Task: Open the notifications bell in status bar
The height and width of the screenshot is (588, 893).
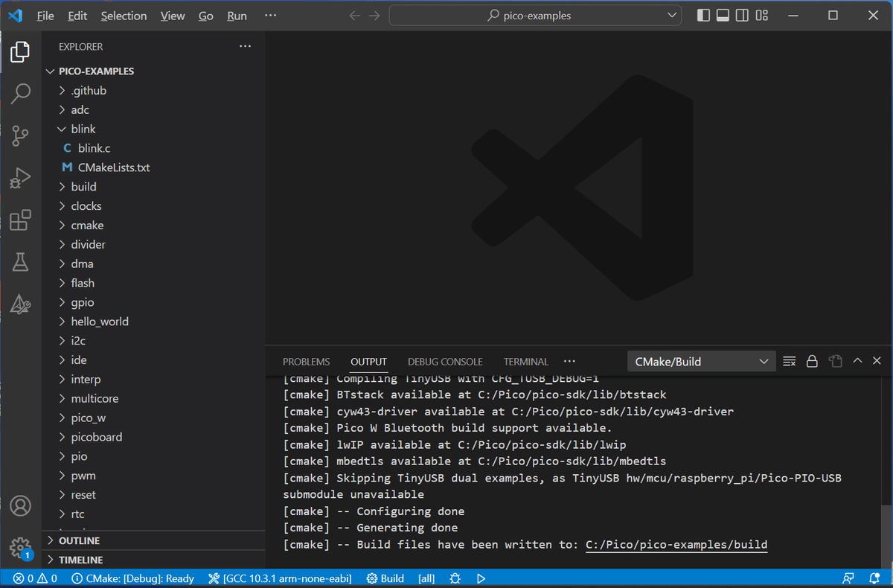Action: pyautogui.click(x=874, y=578)
